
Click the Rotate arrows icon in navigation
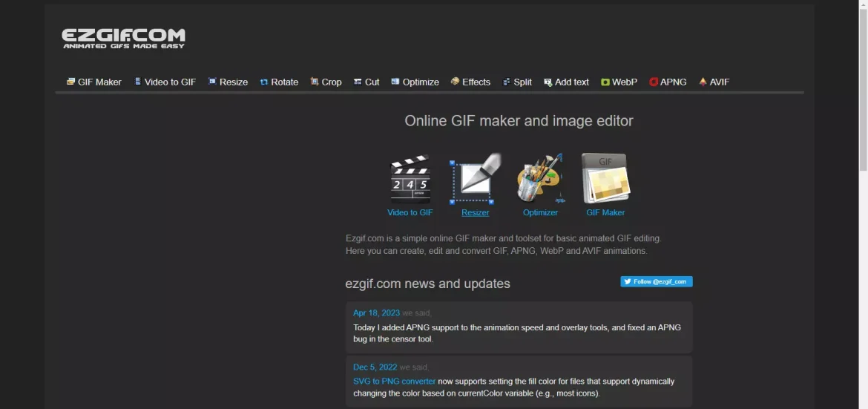tap(263, 82)
